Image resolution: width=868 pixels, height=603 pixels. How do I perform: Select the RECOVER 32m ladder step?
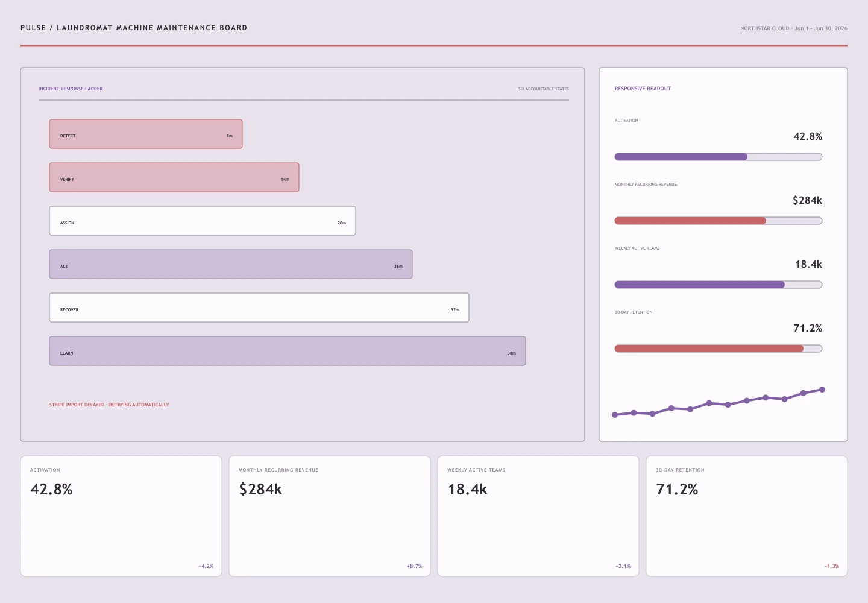point(259,308)
